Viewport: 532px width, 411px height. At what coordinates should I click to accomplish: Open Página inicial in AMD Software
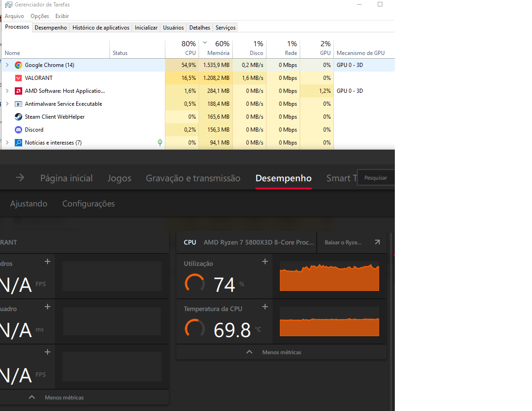66,178
